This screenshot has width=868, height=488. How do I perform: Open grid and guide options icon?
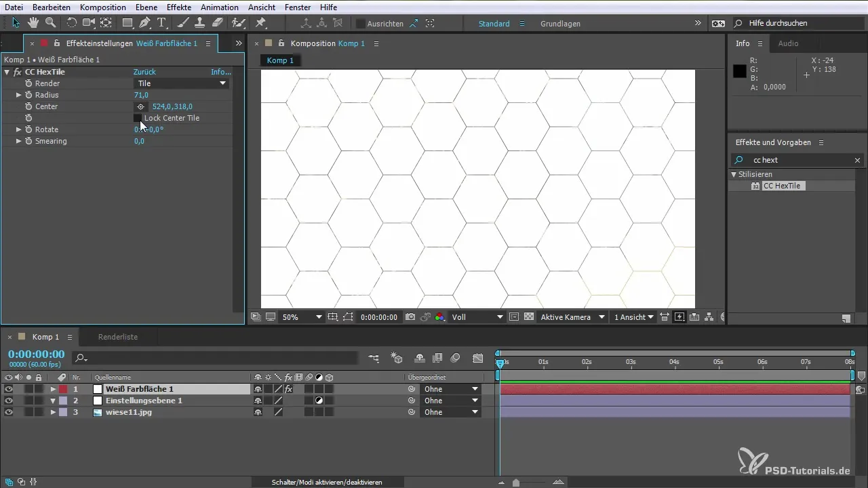point(333,317)
